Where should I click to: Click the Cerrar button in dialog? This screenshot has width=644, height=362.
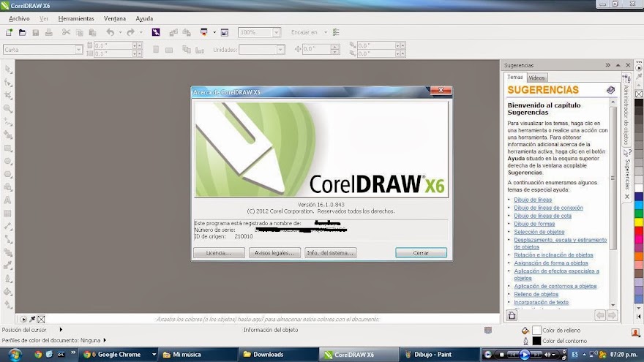pyautogui.click(x=421, y=253)
